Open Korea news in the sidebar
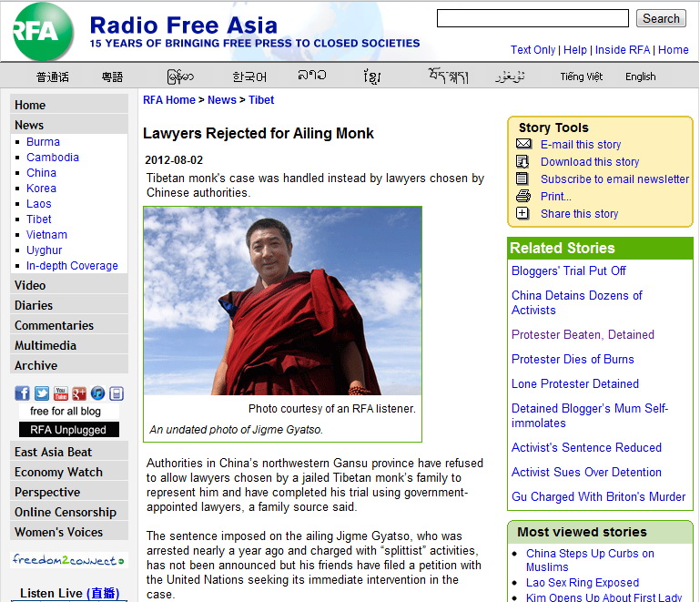The image size is (700, 602). click(41, 188)
